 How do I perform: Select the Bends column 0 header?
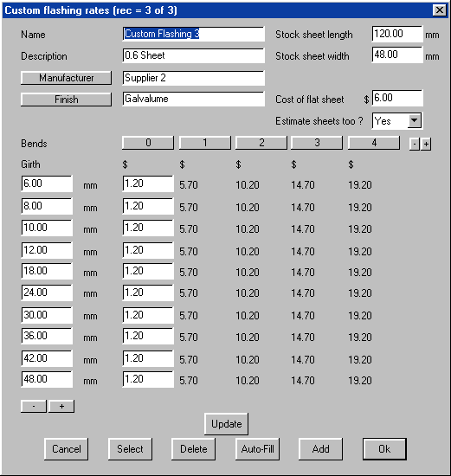point(148,143)
